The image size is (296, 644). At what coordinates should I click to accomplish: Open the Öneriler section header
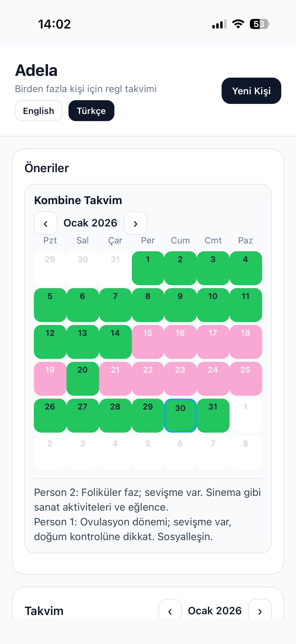click(x=46, y=168)
